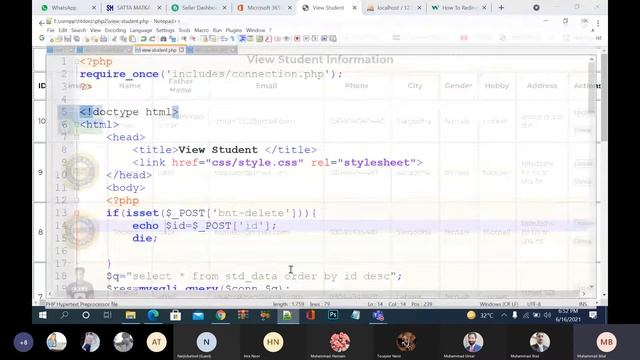The width and height of the screenshot is (640, 360).
Task: Select participant avatar 'AT'
Action: 157,342
